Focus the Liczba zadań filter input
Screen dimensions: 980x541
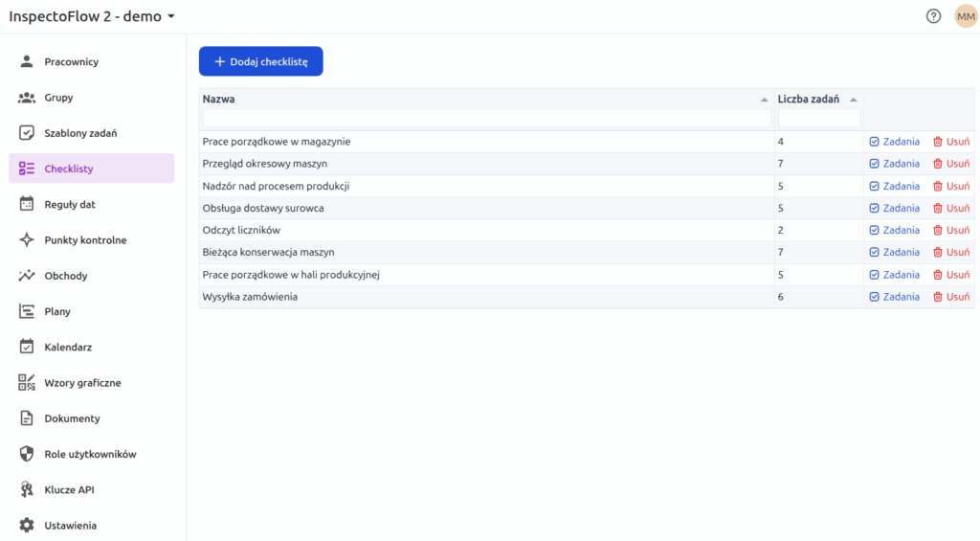pyautogui.click(x=819, y=118)
